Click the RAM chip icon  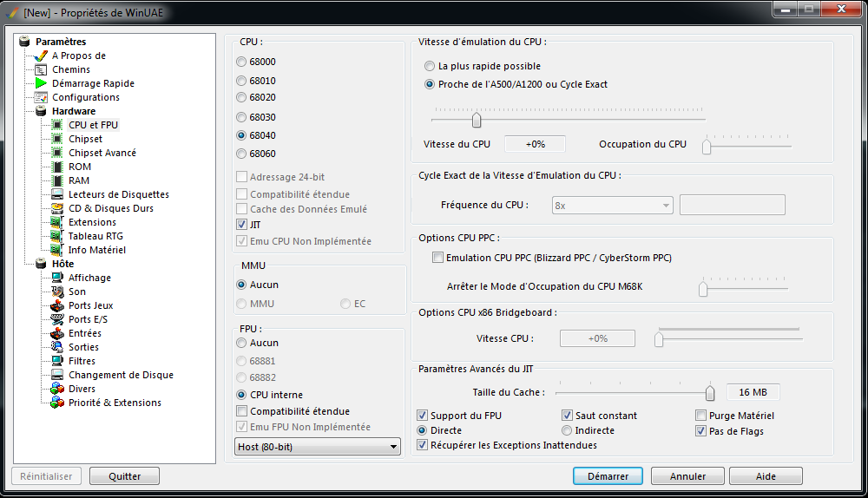(x=57, y=180)
